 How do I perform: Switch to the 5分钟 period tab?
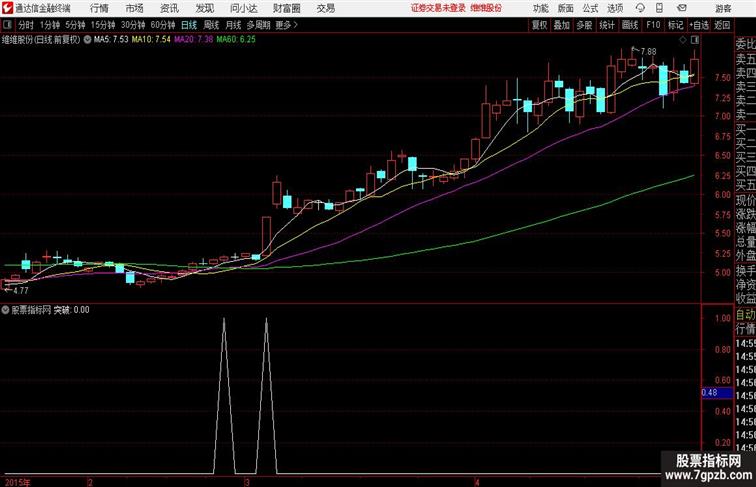click(x=75, y=25)
